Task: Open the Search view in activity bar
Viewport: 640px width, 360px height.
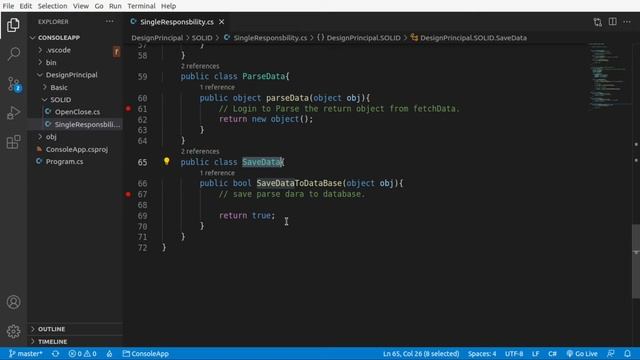Action: (x=13, y=54)
